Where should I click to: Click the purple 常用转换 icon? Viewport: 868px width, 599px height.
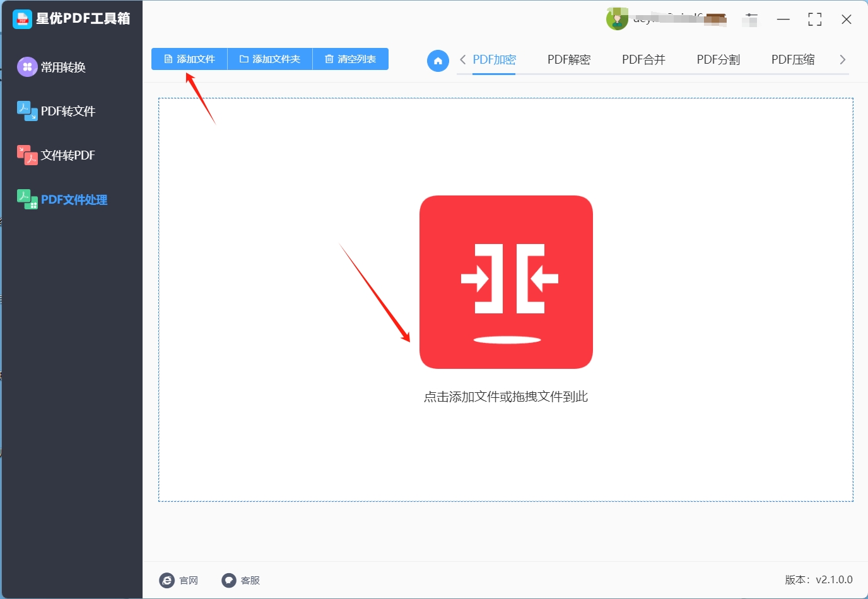point(27,67)
